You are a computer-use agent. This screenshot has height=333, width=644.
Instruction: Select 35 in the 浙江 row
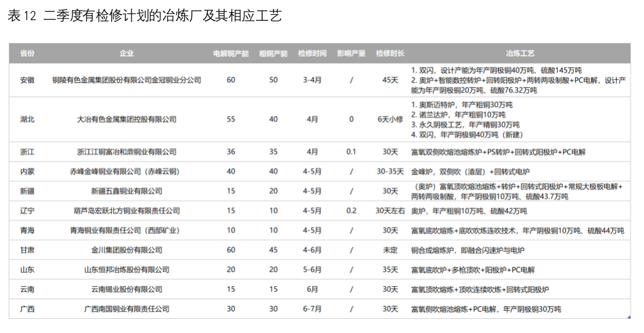[273, 152]
